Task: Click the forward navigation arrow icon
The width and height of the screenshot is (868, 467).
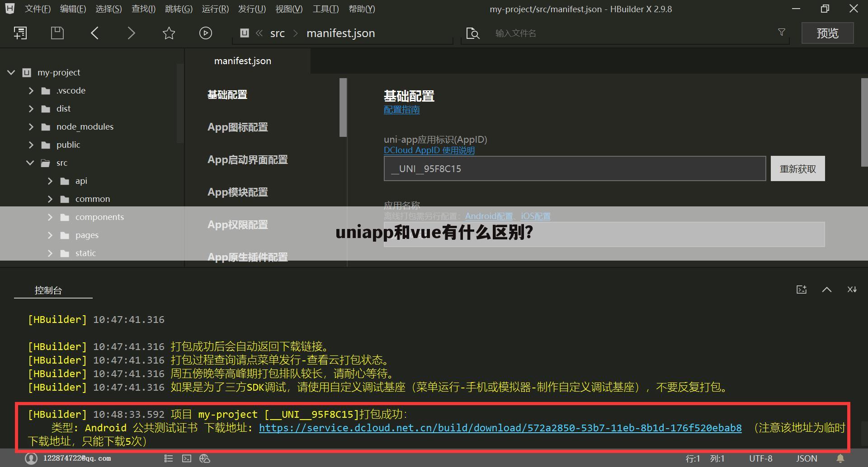Action: coord(131,33)
